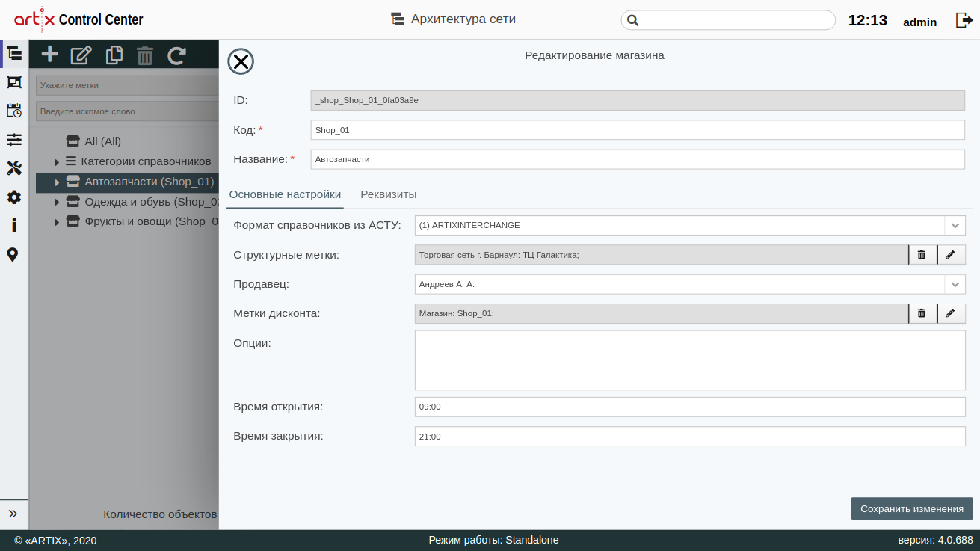Open the second sidebar icon below architecture
The height and width of the screenshot is (551, 980).
(x=14, y=82)
